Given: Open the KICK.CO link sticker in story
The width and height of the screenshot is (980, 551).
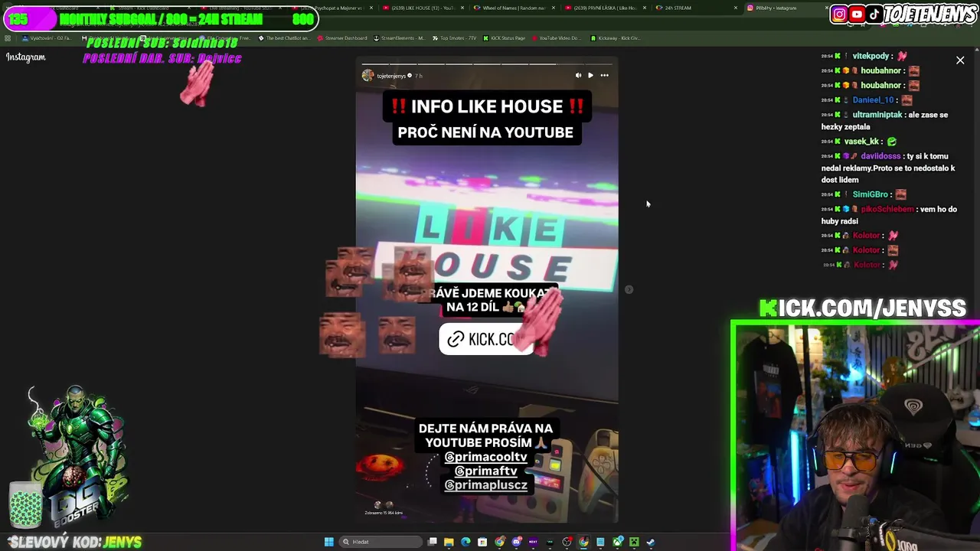Looking at the screenshot, I should pyautogui.click(x=485, y=339).
